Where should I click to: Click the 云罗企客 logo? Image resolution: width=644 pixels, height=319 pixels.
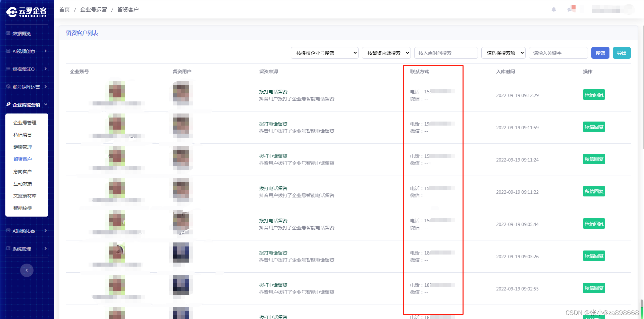26,12
